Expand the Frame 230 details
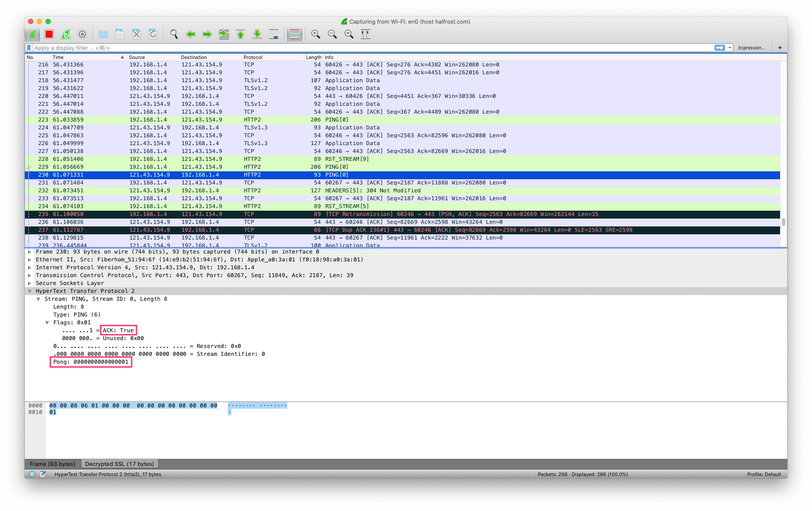812x511 pixels. (29, 252)
